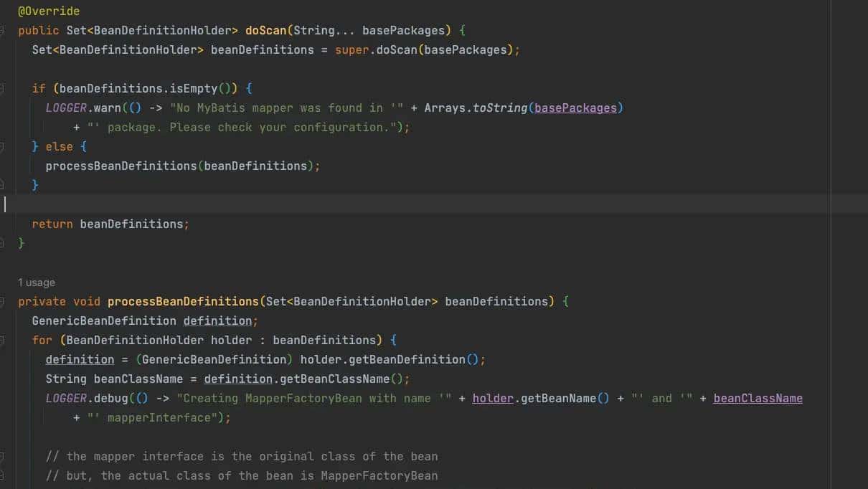Fold the else block using gutter marker
Screen dimensions: 868x489
pos(2,146)
